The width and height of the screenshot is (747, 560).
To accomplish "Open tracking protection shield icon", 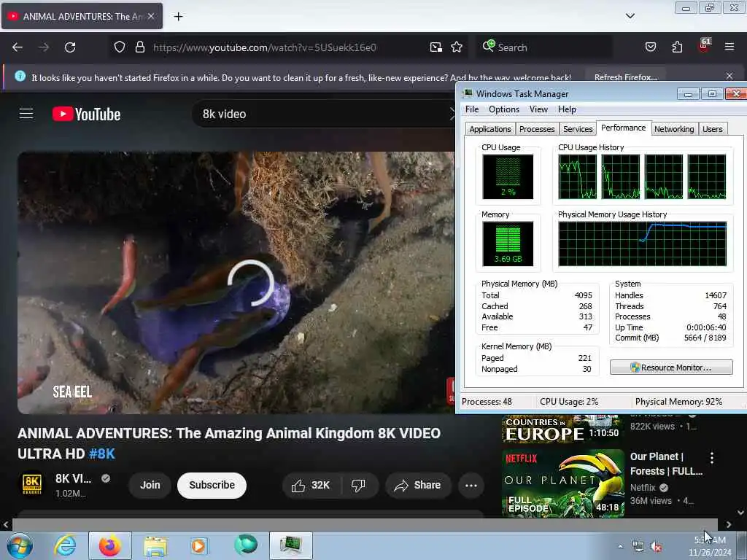I will [120, 47].
